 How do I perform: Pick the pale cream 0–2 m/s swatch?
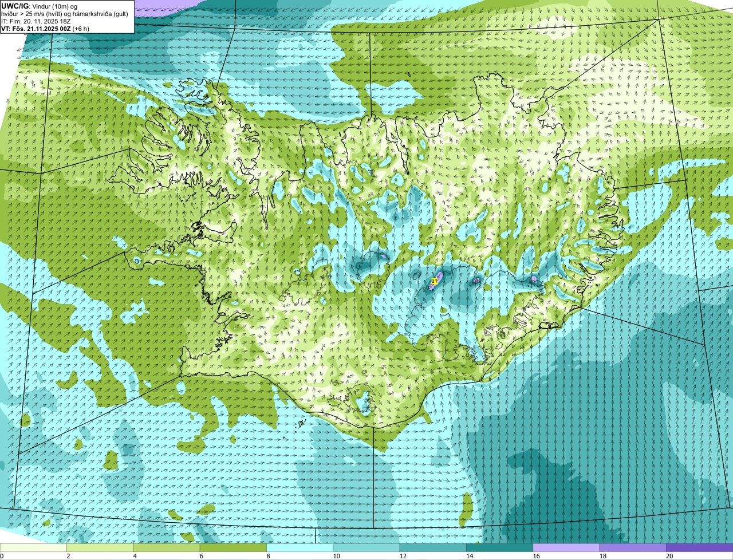tap(33, 548)
